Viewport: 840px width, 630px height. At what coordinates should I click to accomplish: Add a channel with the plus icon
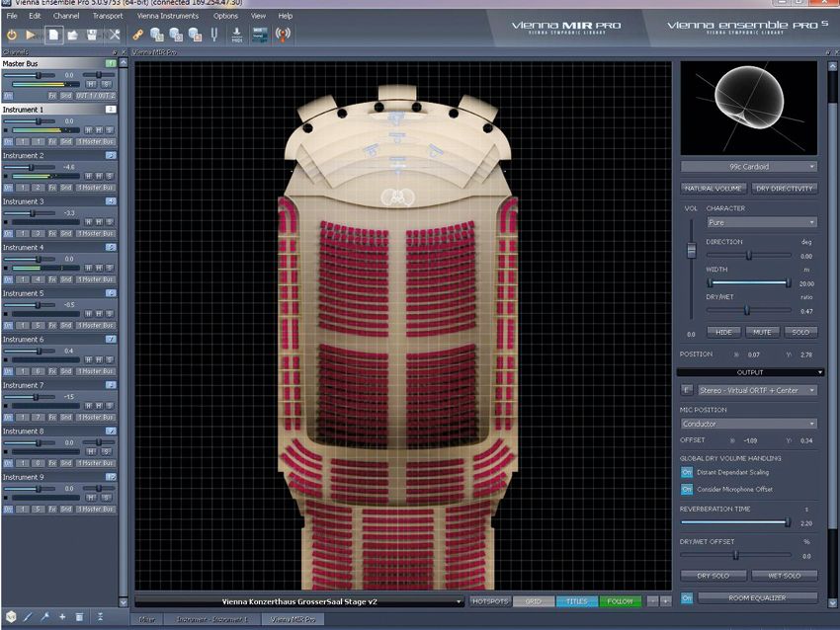coord(62,616)
